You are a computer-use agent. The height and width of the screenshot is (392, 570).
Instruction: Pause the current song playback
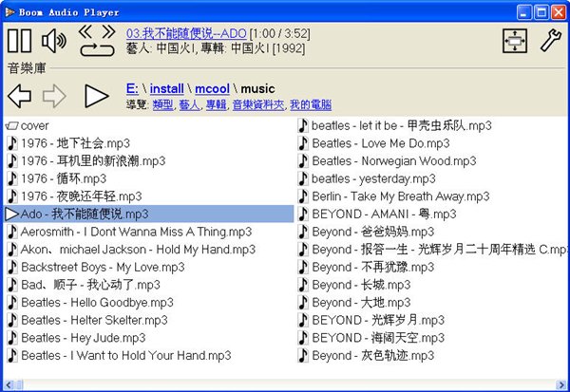click(x=20, y=40)
